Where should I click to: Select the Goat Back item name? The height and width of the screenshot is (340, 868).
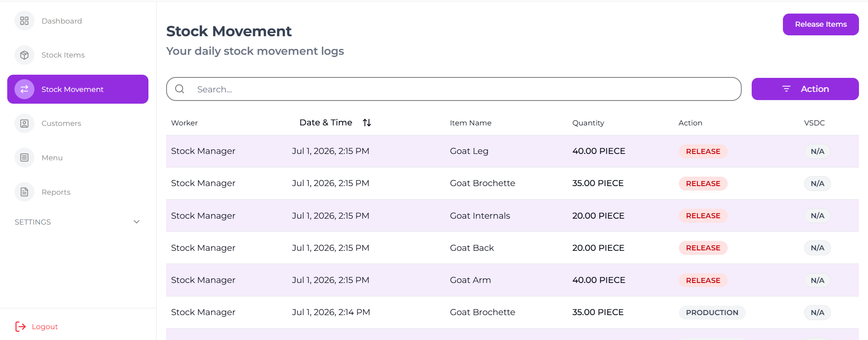pos(472,248)
